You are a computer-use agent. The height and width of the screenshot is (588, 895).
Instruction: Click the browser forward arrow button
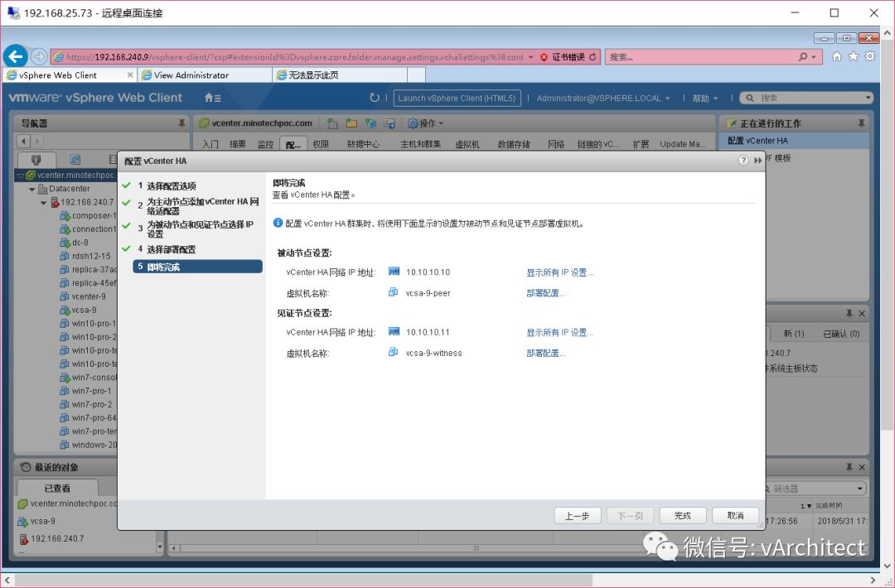(39, 56)
